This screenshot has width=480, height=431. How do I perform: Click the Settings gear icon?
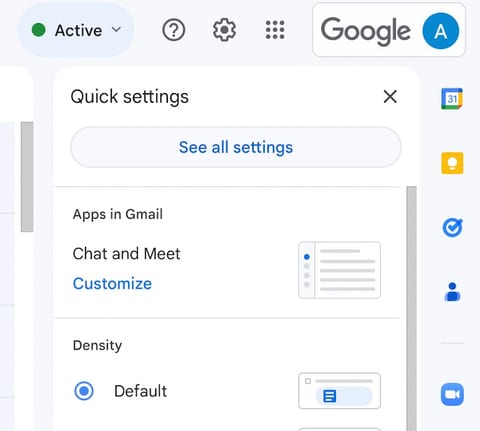pos(224,30)
